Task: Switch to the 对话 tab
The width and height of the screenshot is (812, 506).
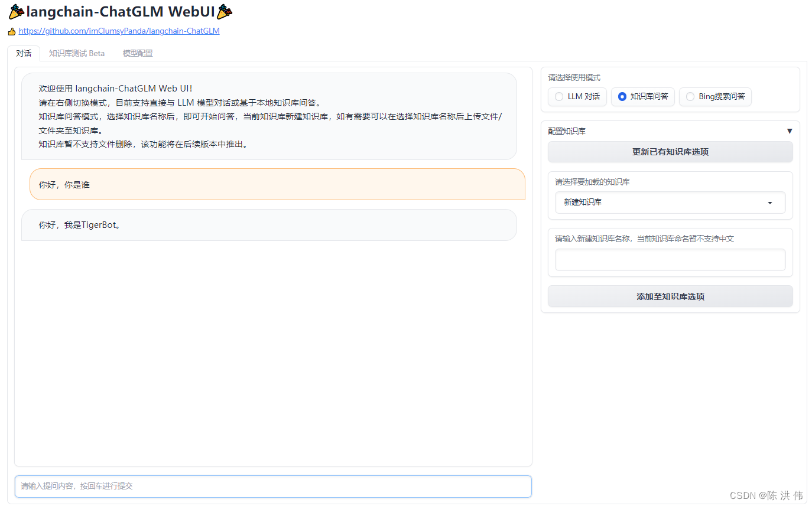Action: tap(24, 53)
